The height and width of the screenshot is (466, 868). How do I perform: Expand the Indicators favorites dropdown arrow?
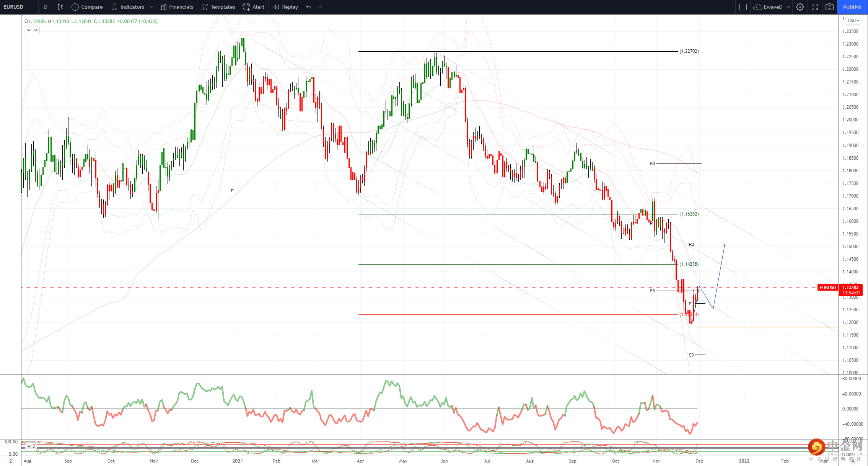click(x=152, y=7)
